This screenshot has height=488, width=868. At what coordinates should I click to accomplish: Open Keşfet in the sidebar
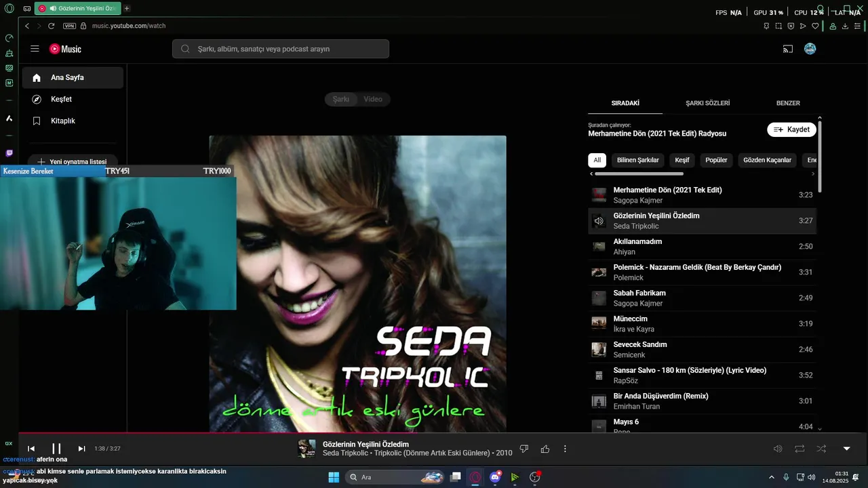click(73, 99)
